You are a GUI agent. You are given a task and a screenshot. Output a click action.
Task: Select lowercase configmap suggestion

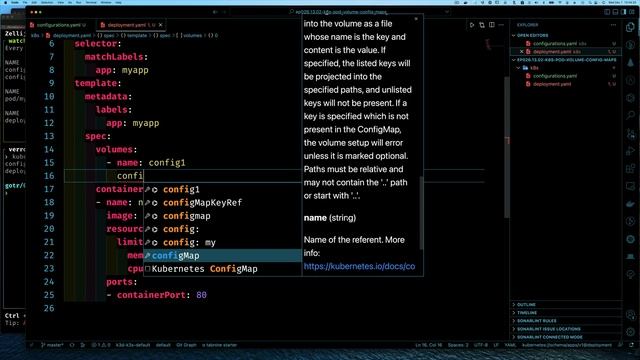coord(222,216)
